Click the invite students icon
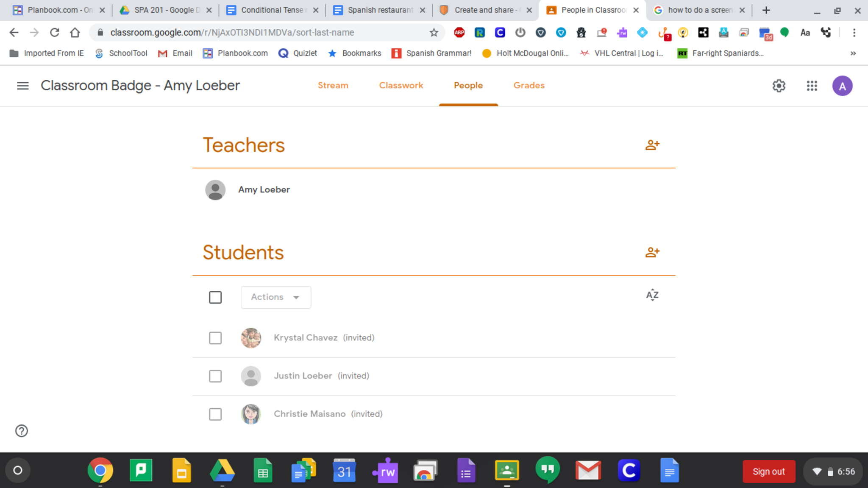Image resolution: width=868 pixels, height=488 pixels. [652, 252]
